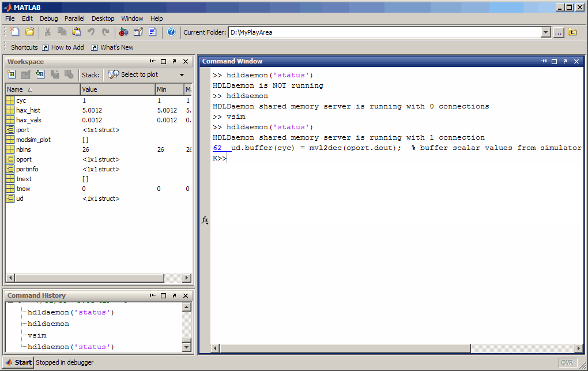Undock the Workspace panel
This screenshot has height=371, width=588.
pyautogui.click(x=174, y=61)
